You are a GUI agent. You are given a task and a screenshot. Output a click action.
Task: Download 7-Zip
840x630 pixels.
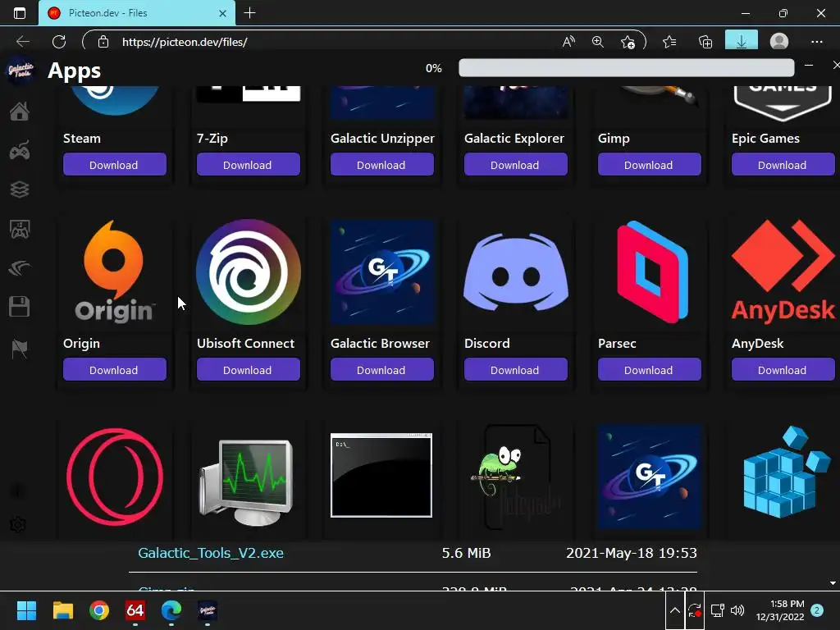pyautogui.click(x=248, y=164)
